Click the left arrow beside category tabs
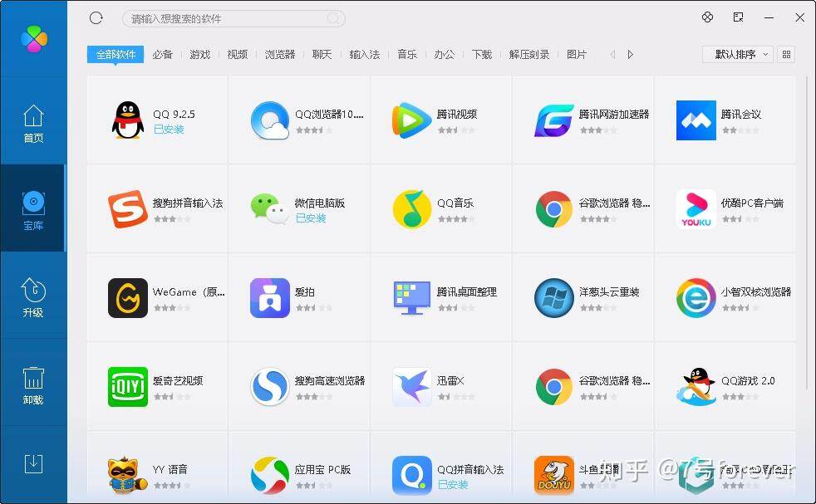 coord(612,54)
